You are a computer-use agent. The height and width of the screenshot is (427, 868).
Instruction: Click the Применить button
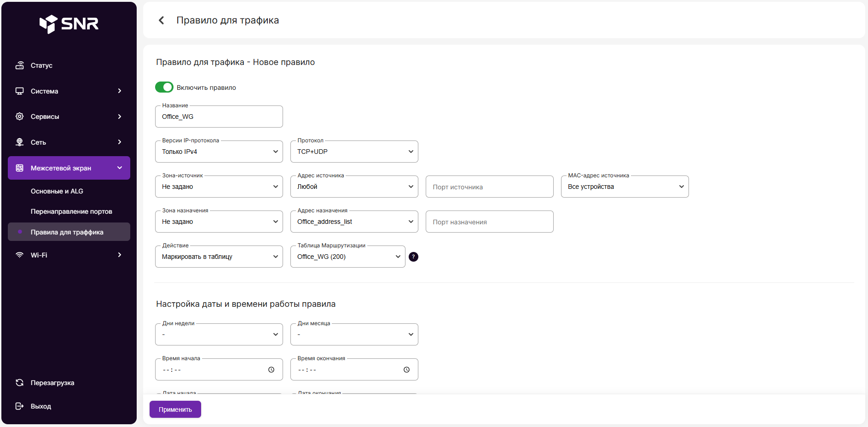tap(175, 409)
